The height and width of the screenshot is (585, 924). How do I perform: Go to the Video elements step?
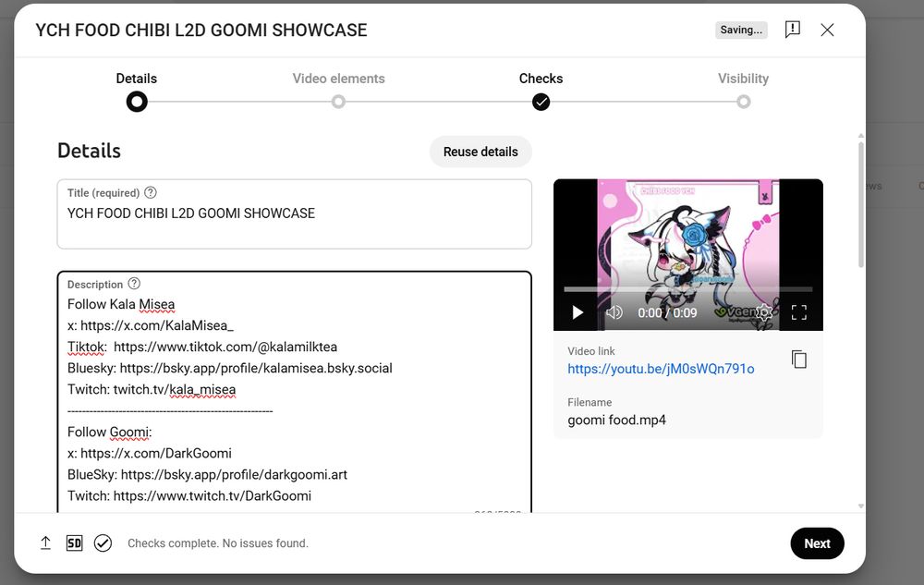click(x=338, y=79)
